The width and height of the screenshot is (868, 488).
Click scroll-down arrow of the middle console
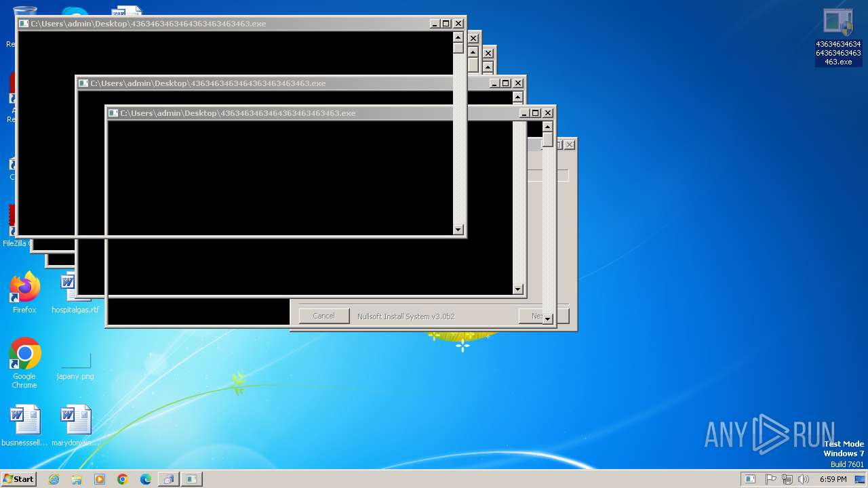point(517,289)
